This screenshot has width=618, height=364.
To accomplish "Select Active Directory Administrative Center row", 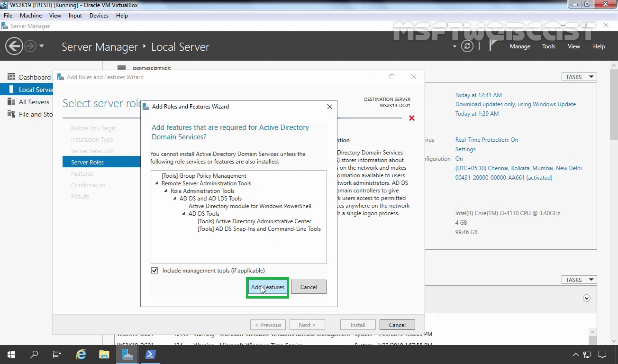I will [254, 221].
